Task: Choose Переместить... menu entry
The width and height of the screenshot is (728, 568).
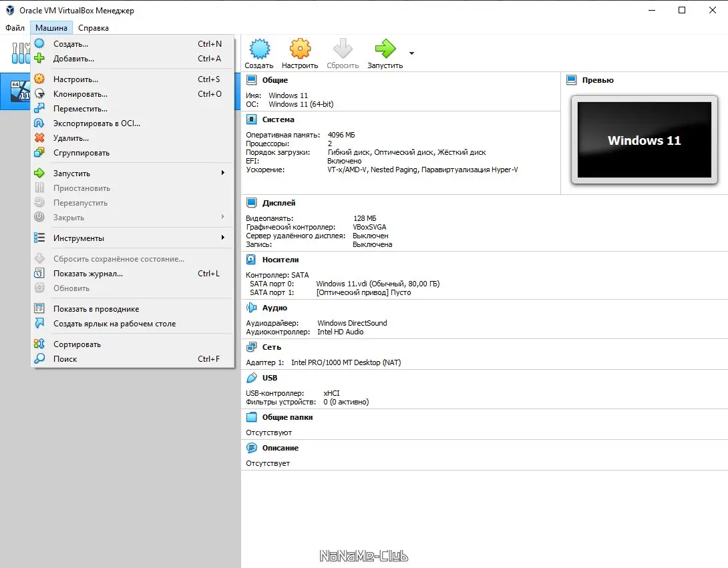Action: pyautogui.click(x=133, y=109)
